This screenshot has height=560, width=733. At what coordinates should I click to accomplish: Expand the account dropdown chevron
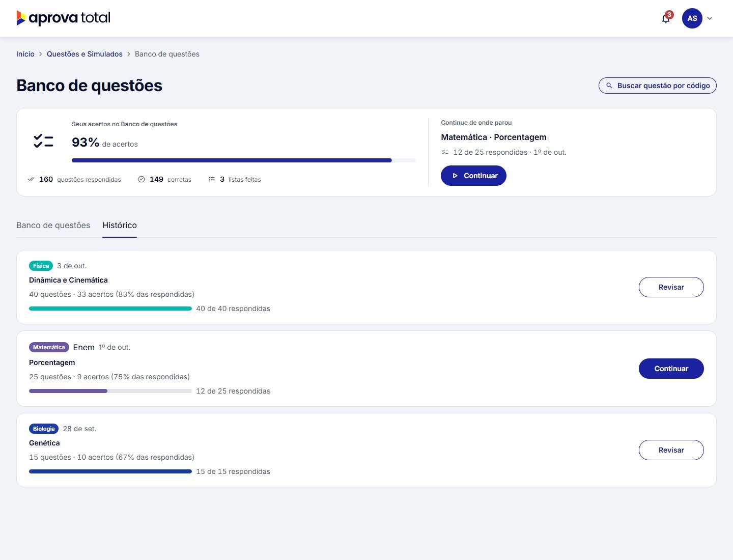point(710,18)
